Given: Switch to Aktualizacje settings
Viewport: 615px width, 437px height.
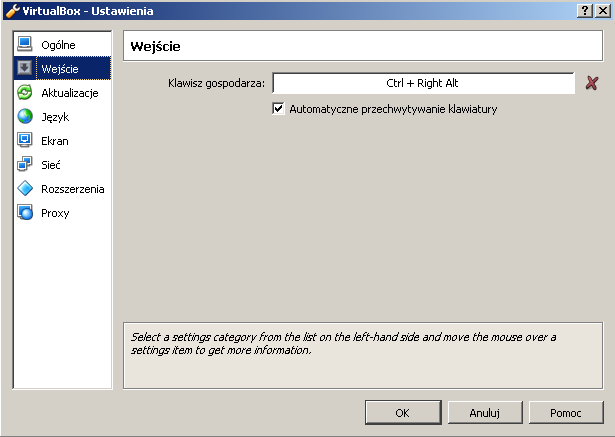Looking at the screenshot, I should coord(62,93).
